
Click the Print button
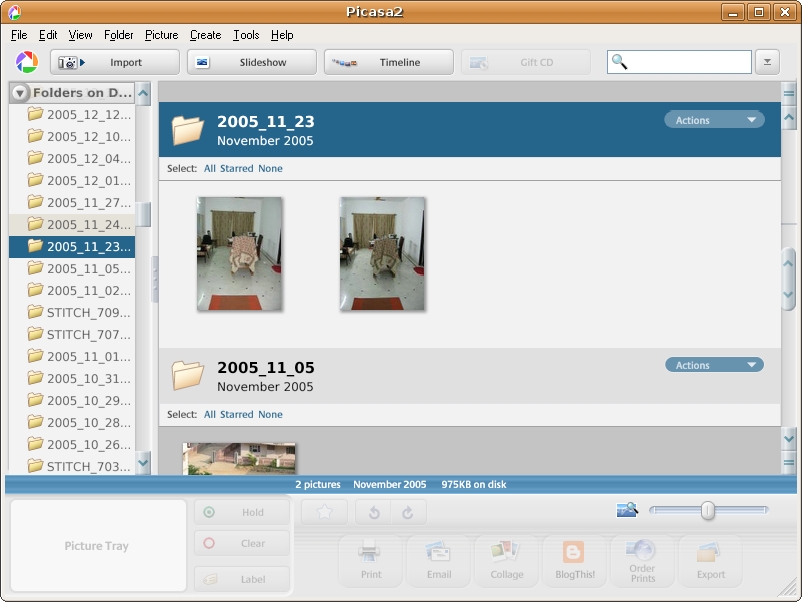coord(371,561)
